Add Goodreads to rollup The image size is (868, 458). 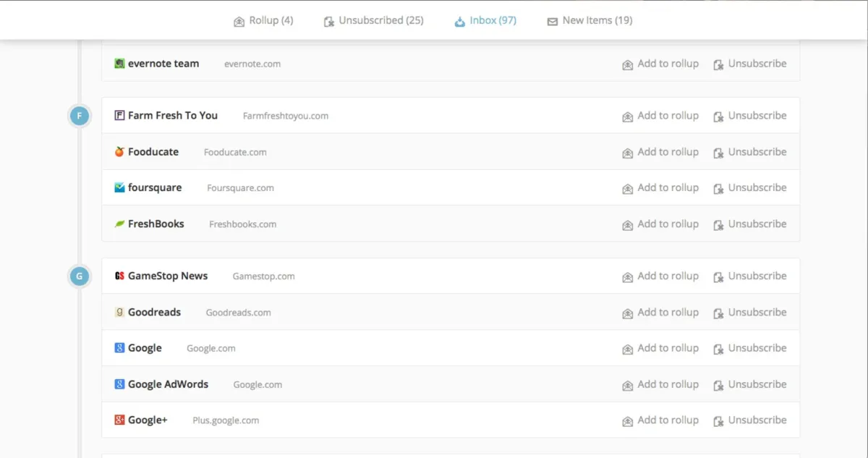(660, 313)
